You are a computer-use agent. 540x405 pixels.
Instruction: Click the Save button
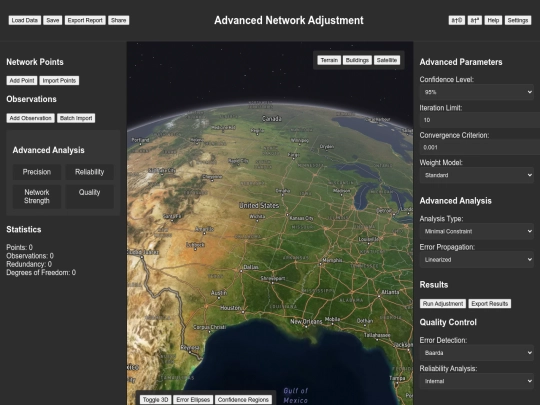53,20
